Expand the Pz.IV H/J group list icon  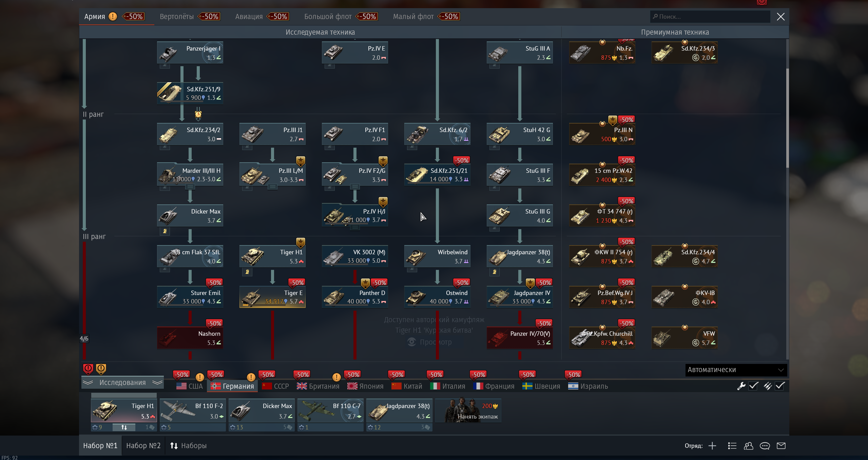(x=355, y=227)
